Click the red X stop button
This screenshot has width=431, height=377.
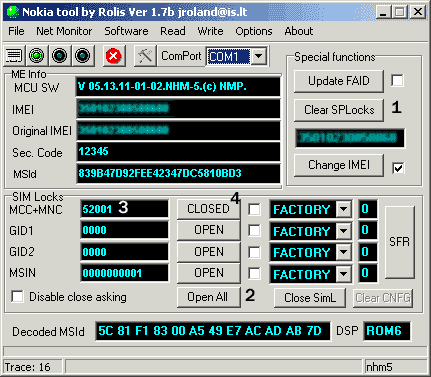[113, 56]
